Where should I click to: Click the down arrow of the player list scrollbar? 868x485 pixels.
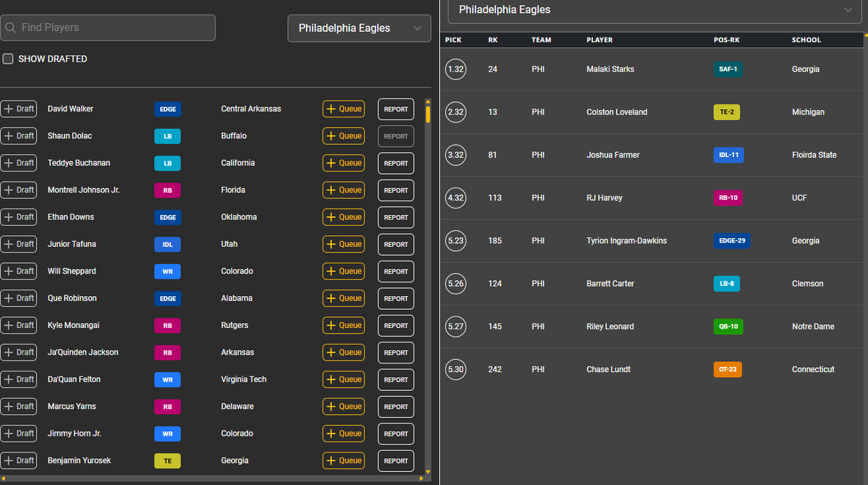(427, 471)
